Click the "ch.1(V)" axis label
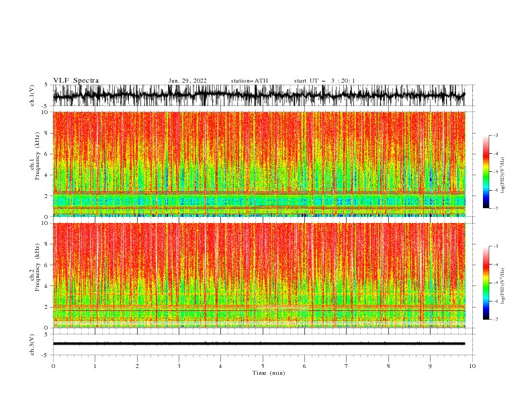Image resolution: width=532 pixels, height=411 pixels. (32, 95)
